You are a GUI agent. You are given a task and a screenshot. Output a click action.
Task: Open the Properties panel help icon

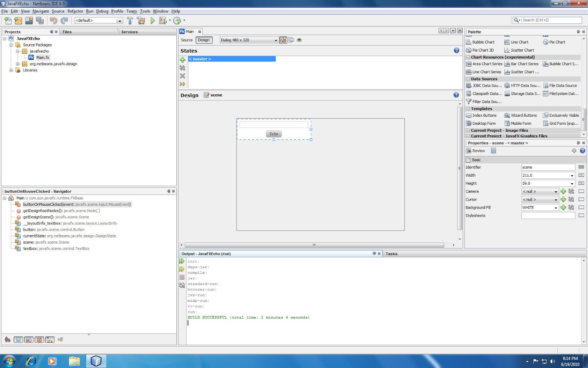(x=582, y=151)
